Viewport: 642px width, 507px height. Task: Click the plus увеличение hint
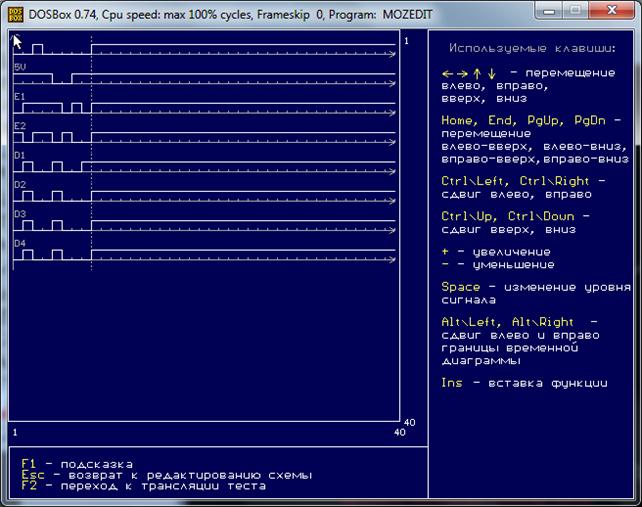point(496,252)
